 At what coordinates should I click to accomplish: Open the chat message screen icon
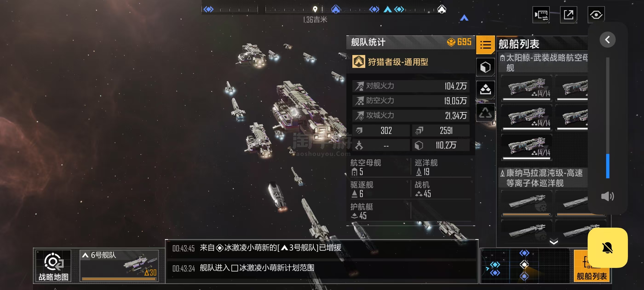pyautogui.click(x=541, y=15)
